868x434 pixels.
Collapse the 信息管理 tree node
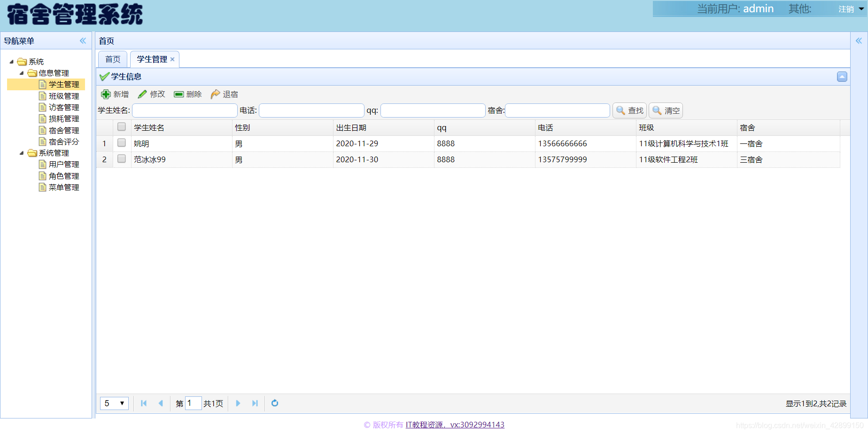[22, 73]
